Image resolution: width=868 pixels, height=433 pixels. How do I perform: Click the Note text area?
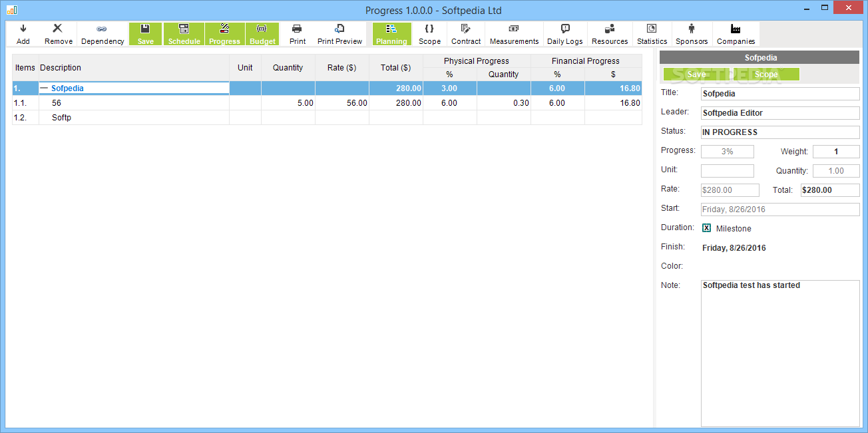tap(780, 353)
